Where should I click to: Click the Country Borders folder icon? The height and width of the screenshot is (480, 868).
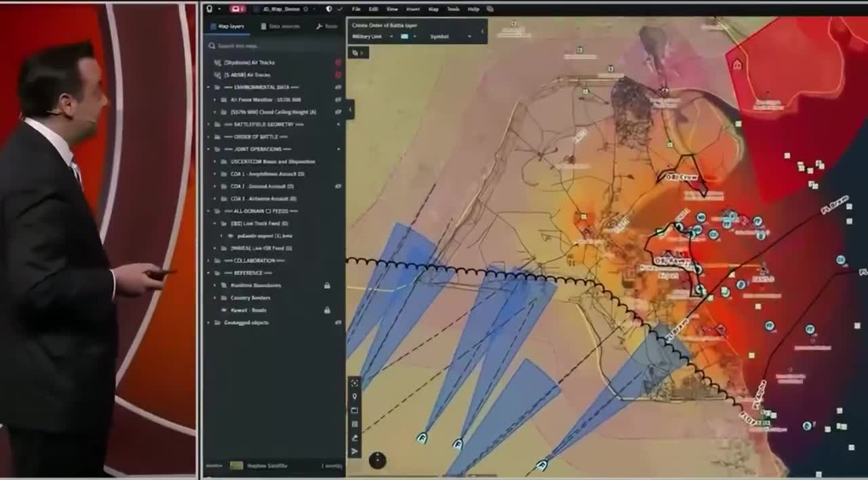click(x=224, y=298)
